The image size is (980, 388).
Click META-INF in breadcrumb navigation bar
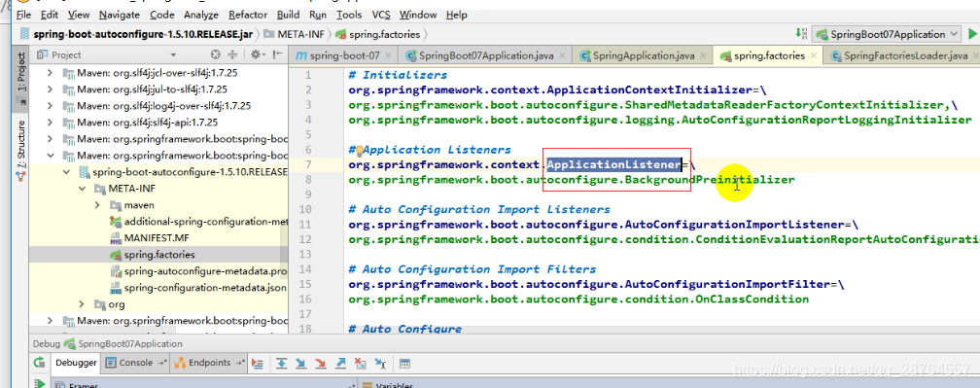294,34
